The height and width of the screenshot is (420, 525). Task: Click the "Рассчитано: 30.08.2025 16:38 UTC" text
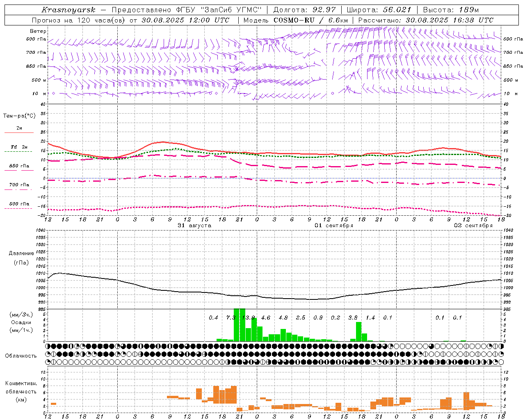click(426, 20)
